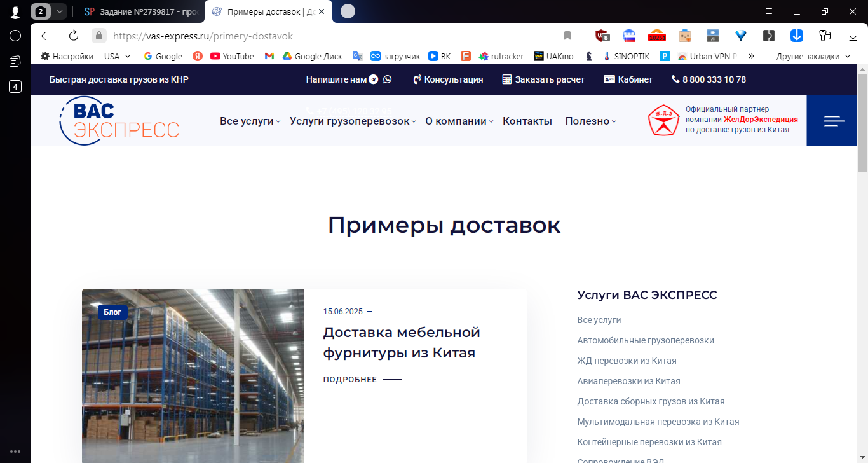The height and width of the screenshot is (463, 868).
Task: Open Контейнерные перевозки из Китая link
Action: pos(649,442)
